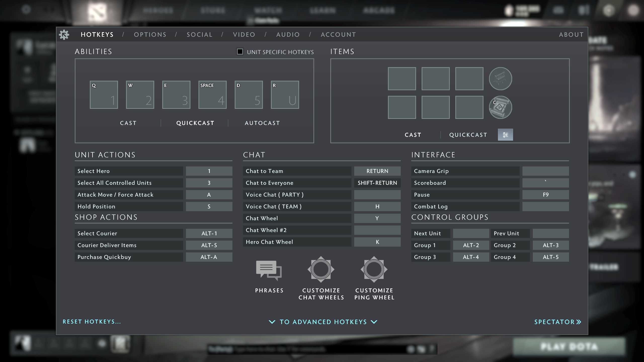This screenshot has height=362, width=644.
Task: Open the About page
Action: click(x=572, y=35)
